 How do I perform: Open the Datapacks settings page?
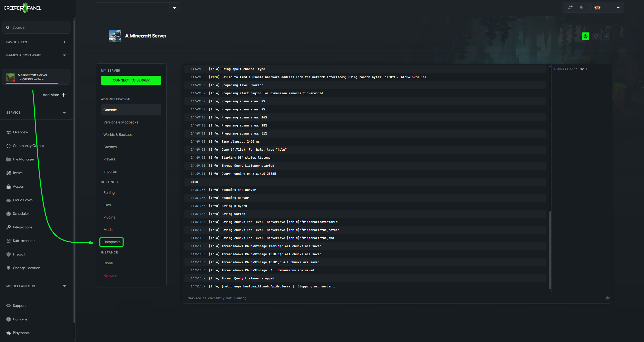click(111, 242)
